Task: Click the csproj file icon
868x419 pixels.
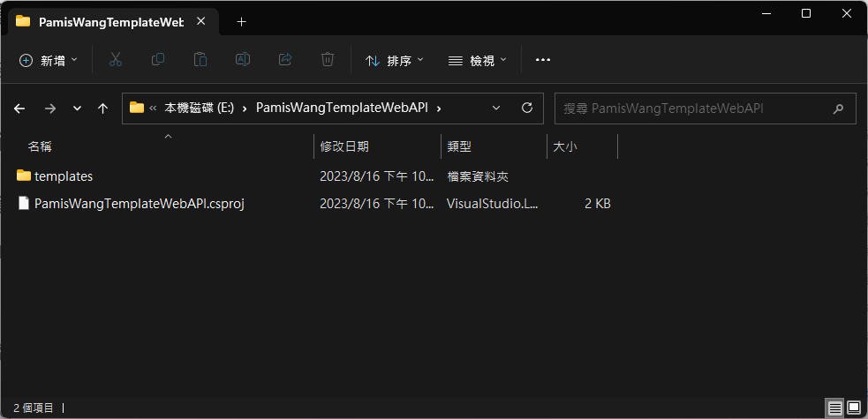Action: pos(23,204)
